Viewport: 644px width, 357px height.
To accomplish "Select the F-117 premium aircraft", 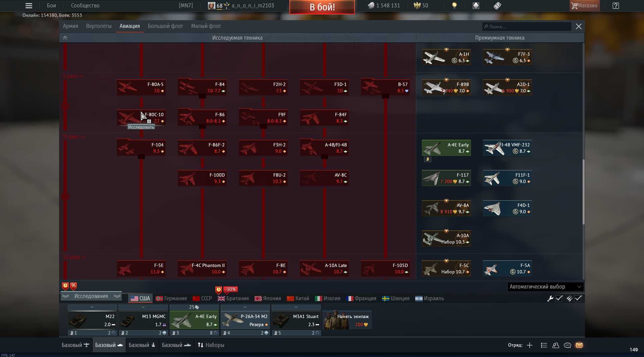I will pyautogui.click(x=446, y=178).
